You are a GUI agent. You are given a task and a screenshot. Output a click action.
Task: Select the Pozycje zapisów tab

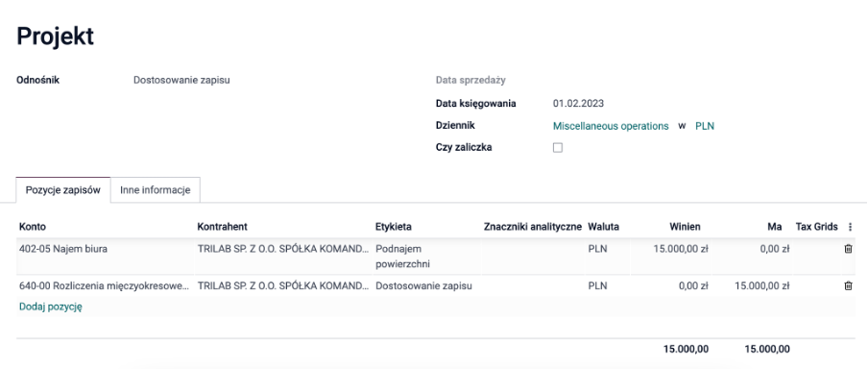[63, 189]
